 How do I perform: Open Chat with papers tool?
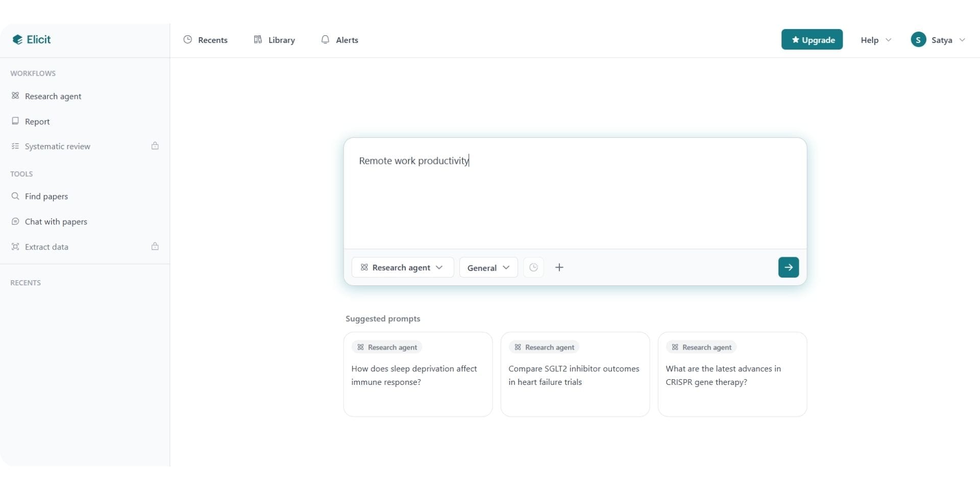coord(56,222)
